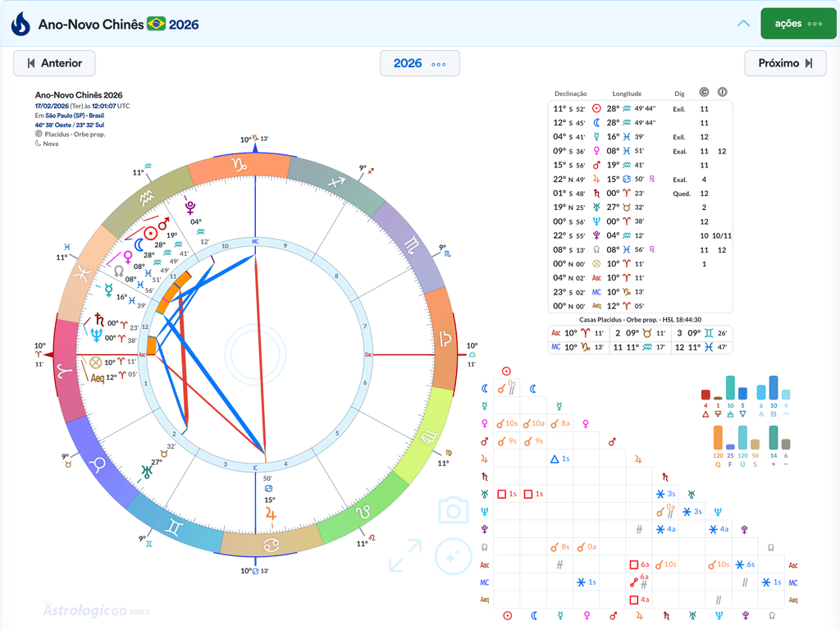Select the purple Pluto glyph in the chart wheel
This screenshot has height=630, width=840.
190,208
